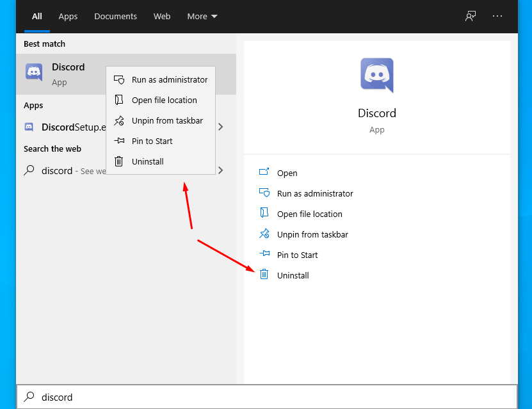Click blue unpin taskbar icon in details pane

click(x=264, y=234)
